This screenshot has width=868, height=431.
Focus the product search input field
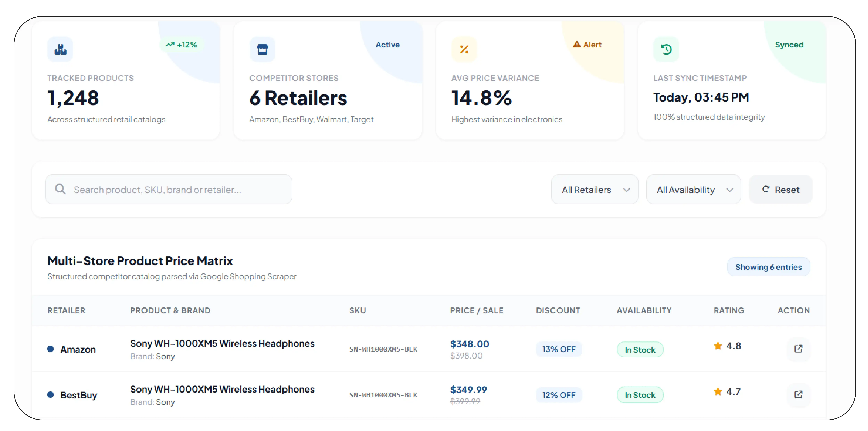(x=168, y=189)
